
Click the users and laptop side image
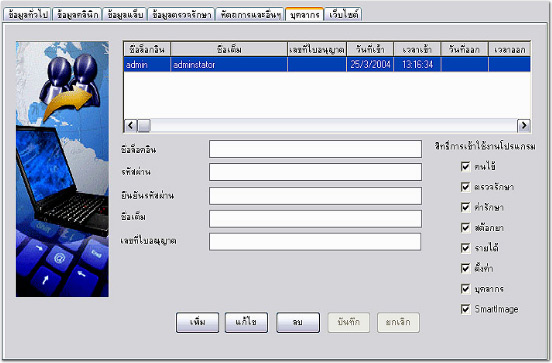pyautogui.click(x=62, y=169)
